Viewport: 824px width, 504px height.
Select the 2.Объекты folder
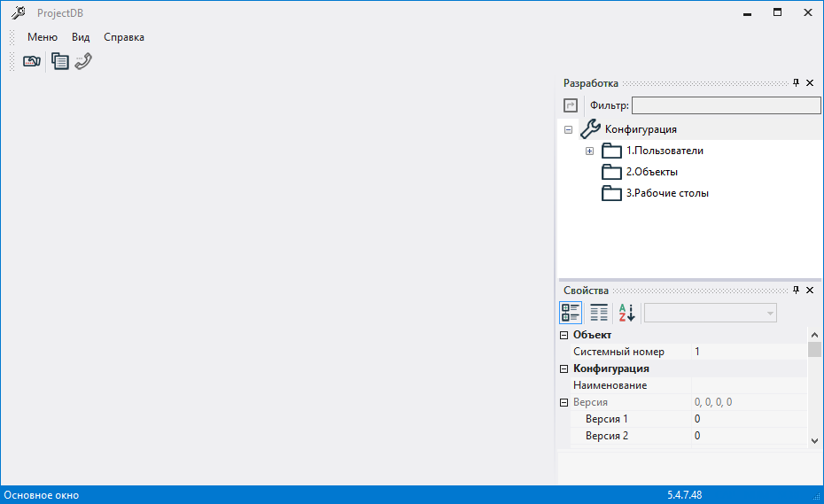click(651, 172)
